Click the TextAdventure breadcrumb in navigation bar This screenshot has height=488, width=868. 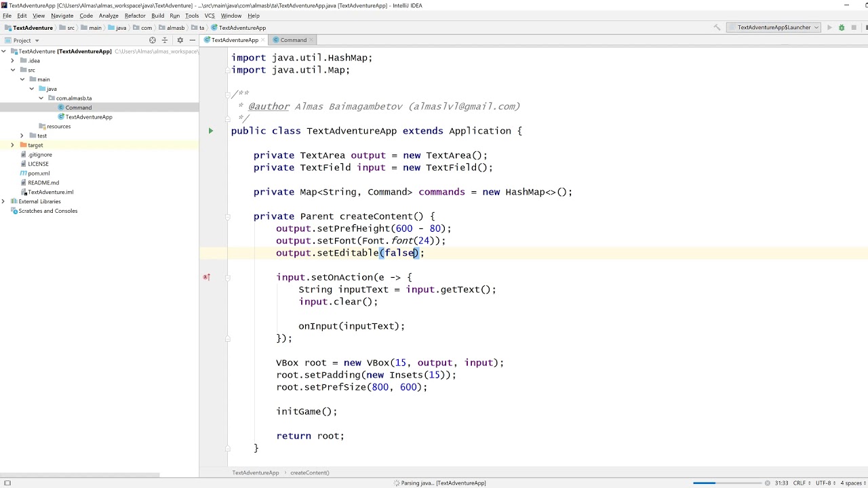[x=33, y=28]
